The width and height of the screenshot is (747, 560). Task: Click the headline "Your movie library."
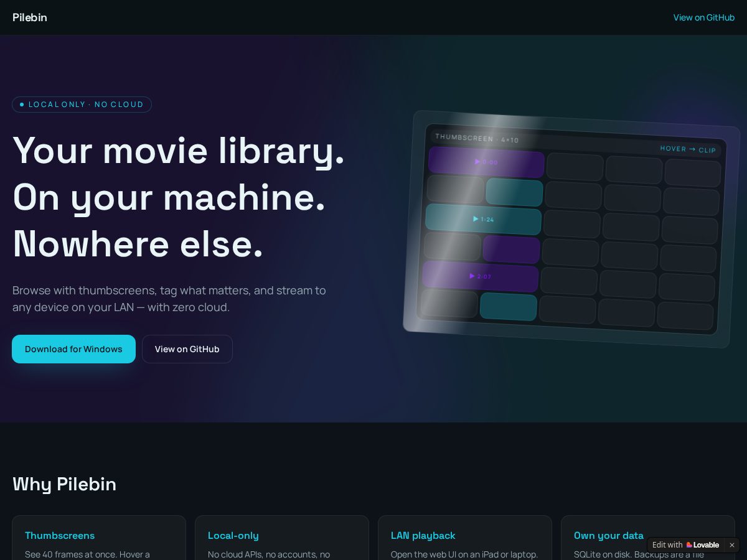point(179,151)
